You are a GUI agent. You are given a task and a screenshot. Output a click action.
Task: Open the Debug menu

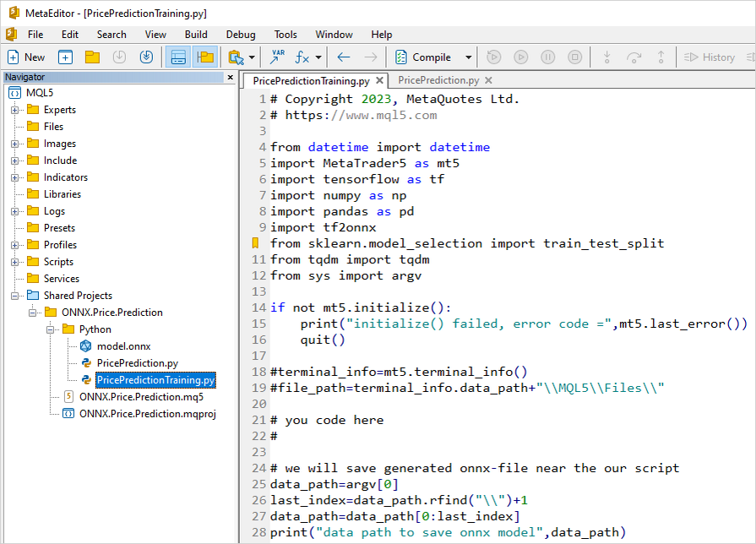point(240,35)
